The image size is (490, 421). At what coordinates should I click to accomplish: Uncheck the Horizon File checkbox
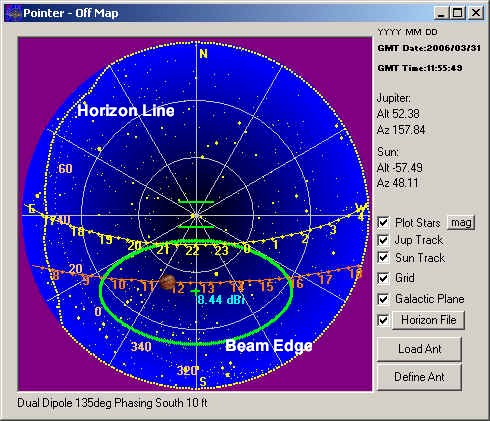[383, 320]
